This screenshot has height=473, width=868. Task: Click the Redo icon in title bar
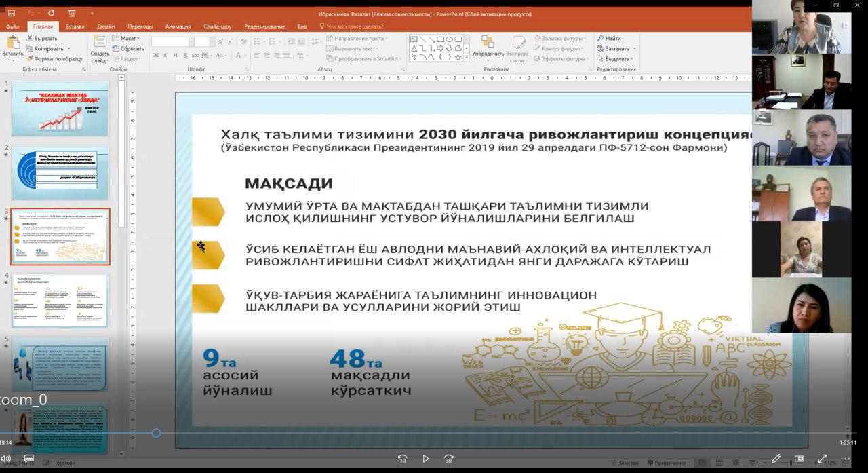(52, 13)
